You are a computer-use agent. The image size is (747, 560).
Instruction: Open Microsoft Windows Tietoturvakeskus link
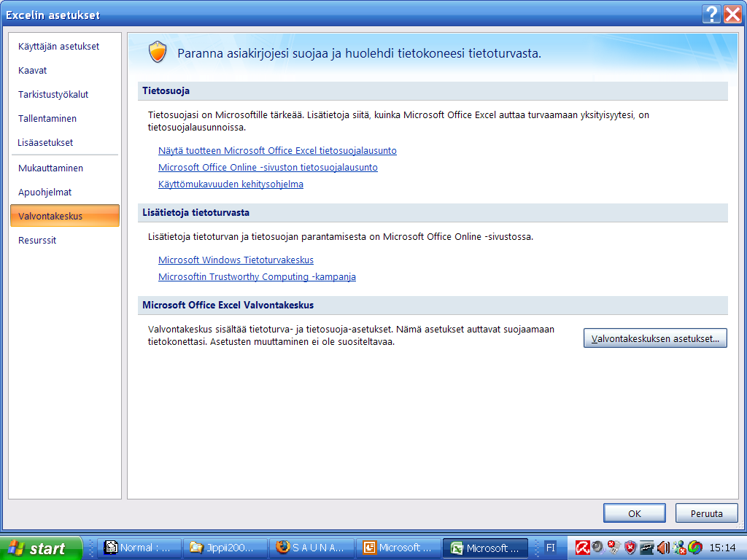pyautogui.click(x=236, y=260)
